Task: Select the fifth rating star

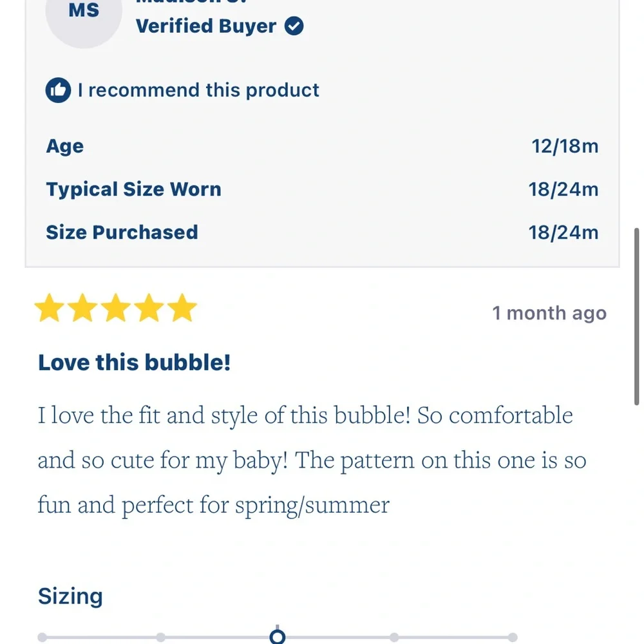Action: pos(182,308)
